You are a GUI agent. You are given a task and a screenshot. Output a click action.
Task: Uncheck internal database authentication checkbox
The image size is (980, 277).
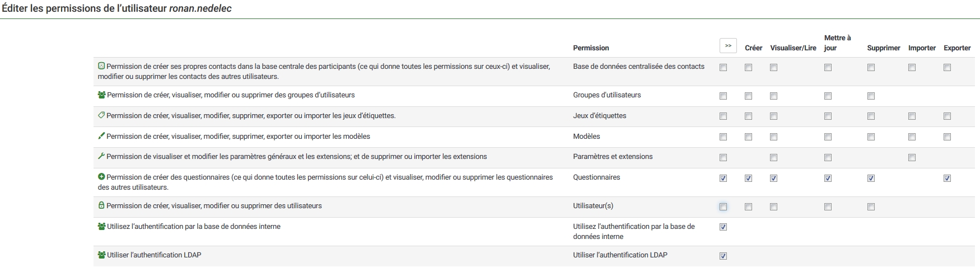pos(723,227)
